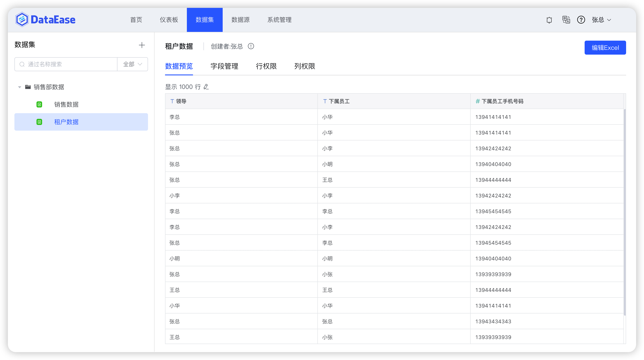Open the 全部 filter dropdown
This screenshot has width=644, height=360.
133,64
